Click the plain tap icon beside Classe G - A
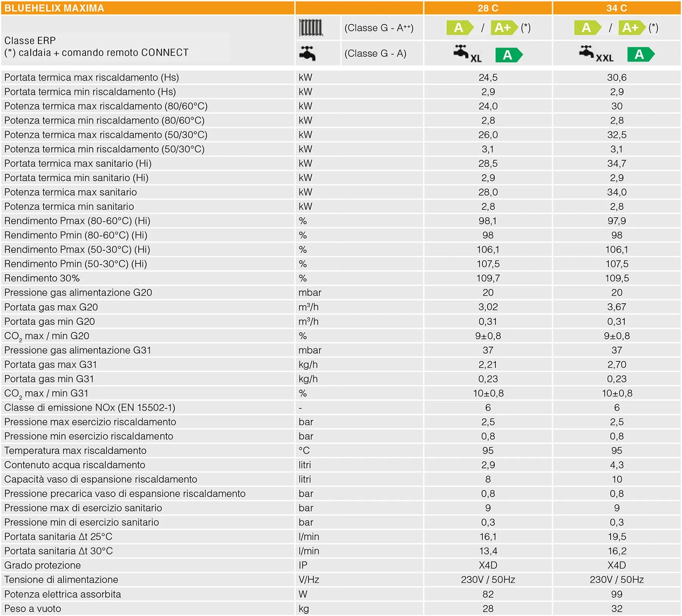Screen dimensions: 682x616 pyautogui.click(x=307, y=53)
